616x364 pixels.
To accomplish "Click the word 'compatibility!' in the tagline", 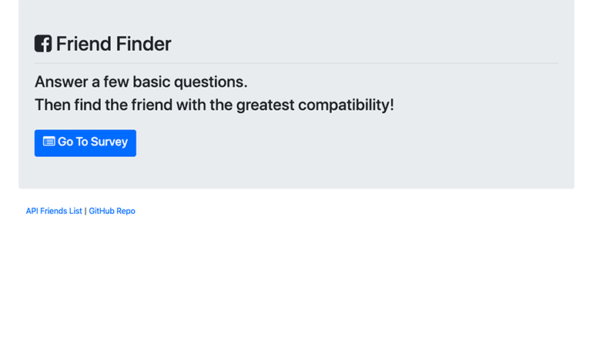I will (346, 105).
